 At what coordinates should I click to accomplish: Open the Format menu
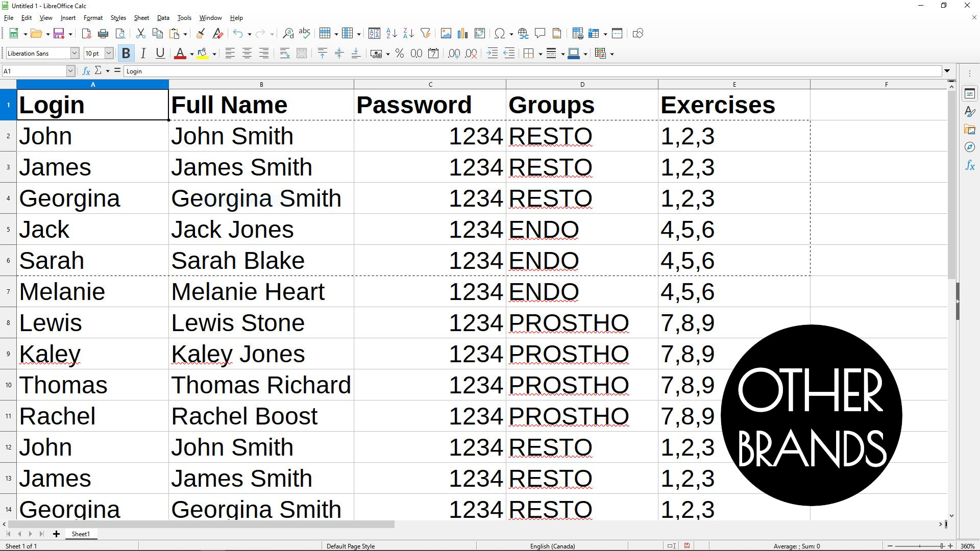point(93,18)
